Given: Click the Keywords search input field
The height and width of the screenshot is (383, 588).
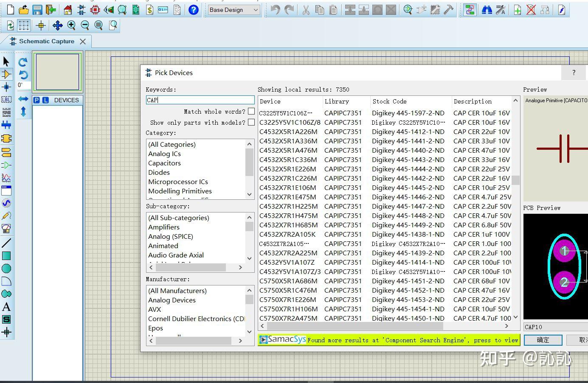Looking at the screenshot, I should [x=200, y=100].
